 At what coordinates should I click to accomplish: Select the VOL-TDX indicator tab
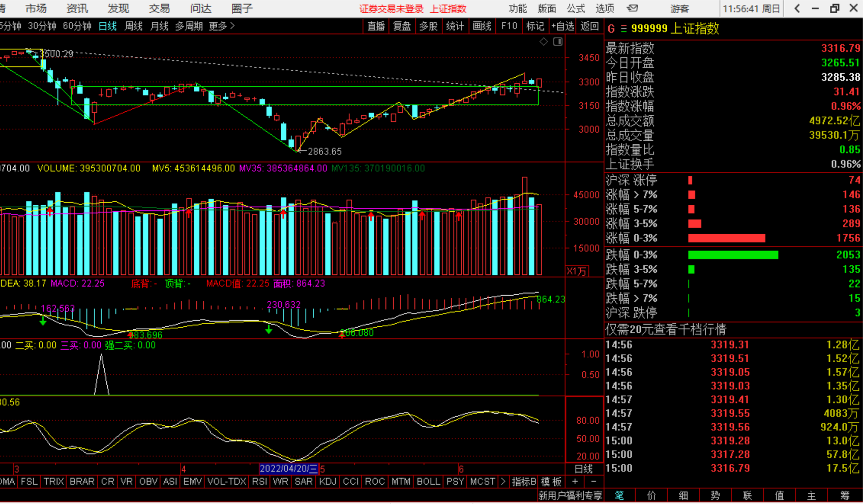[227, 481]
